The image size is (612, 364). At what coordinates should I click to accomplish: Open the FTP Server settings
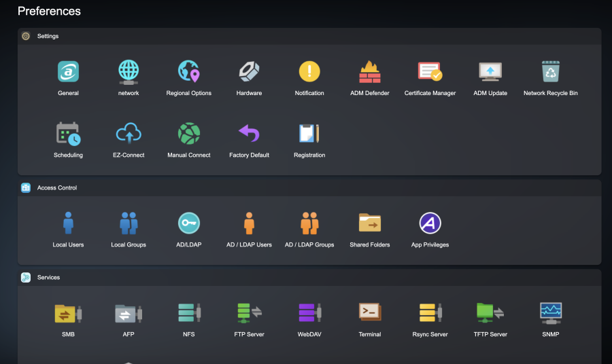249,313
